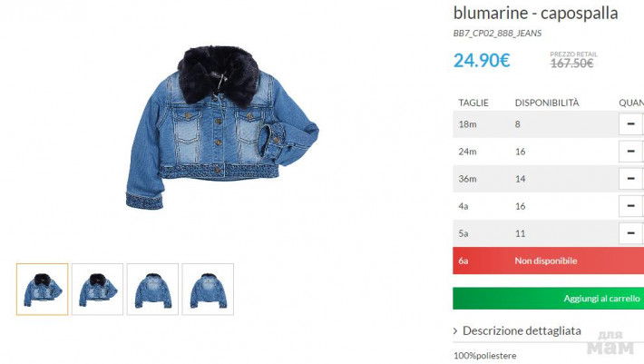The image size is (644, 364).
Task: Click the unavailable 6a size row
Action: pyautogui.click(x=548, y=261)
